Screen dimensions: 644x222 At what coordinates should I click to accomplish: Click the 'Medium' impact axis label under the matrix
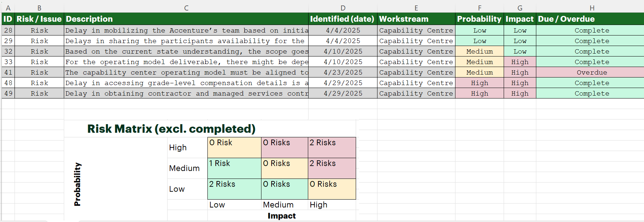pyautogui.click(x=278, y=205)
